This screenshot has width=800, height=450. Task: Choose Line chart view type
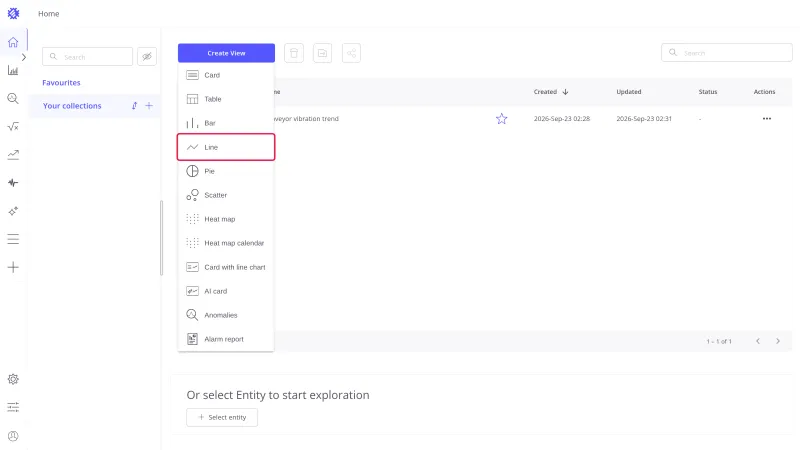coord(226,147)
